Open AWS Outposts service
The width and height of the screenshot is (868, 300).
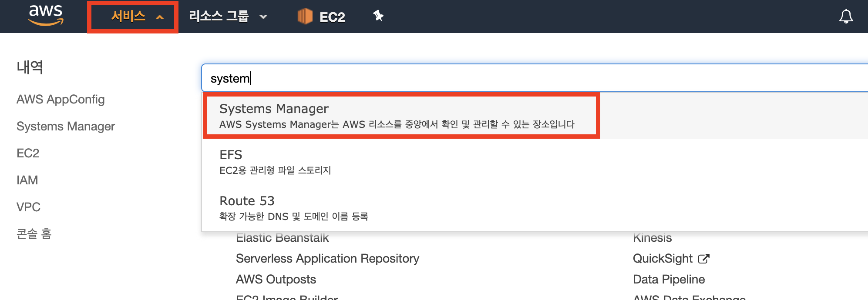[x=276, y=280]
